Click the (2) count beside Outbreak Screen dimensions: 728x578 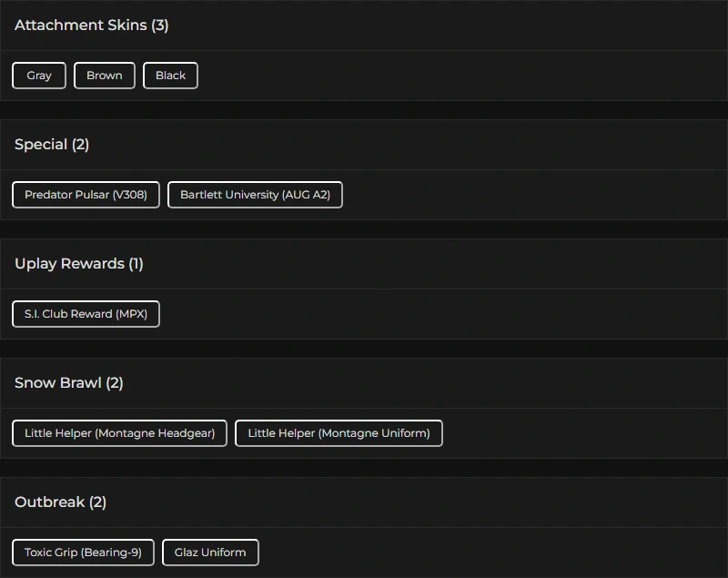98,502
